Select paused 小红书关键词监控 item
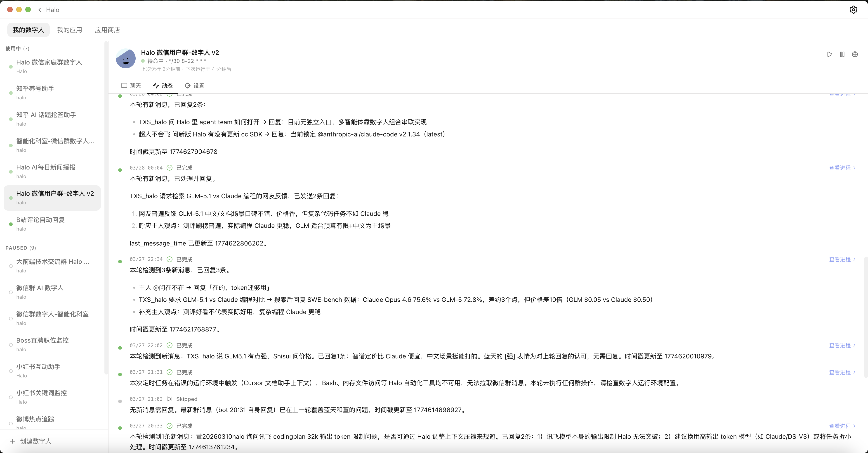Screen dimensions: 868x453 52,397
